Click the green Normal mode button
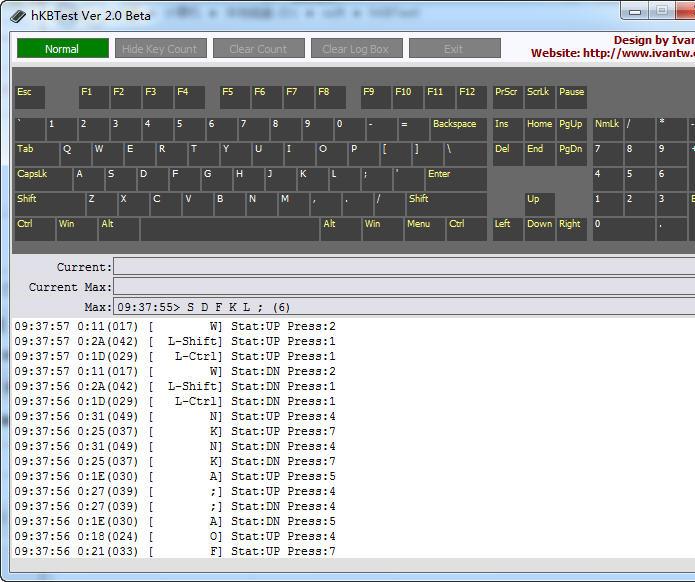Viewport: 695px width, 582px height. point(62,49)
